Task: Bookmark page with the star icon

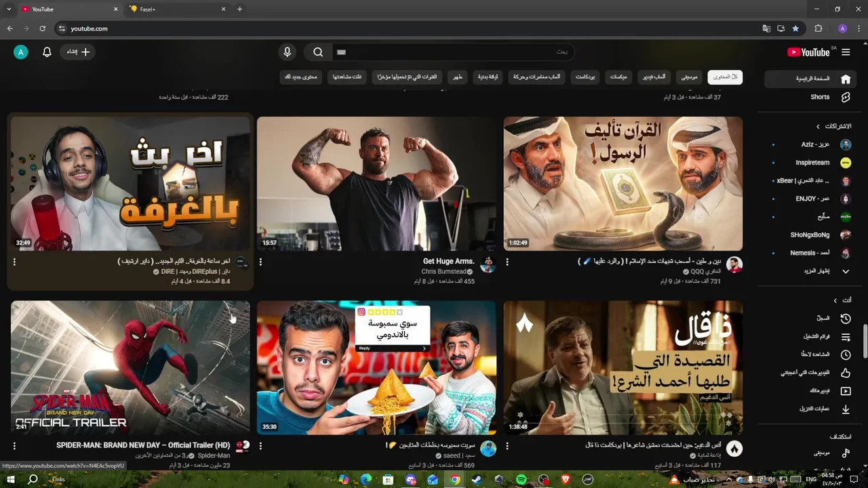Action: [795, 28]
